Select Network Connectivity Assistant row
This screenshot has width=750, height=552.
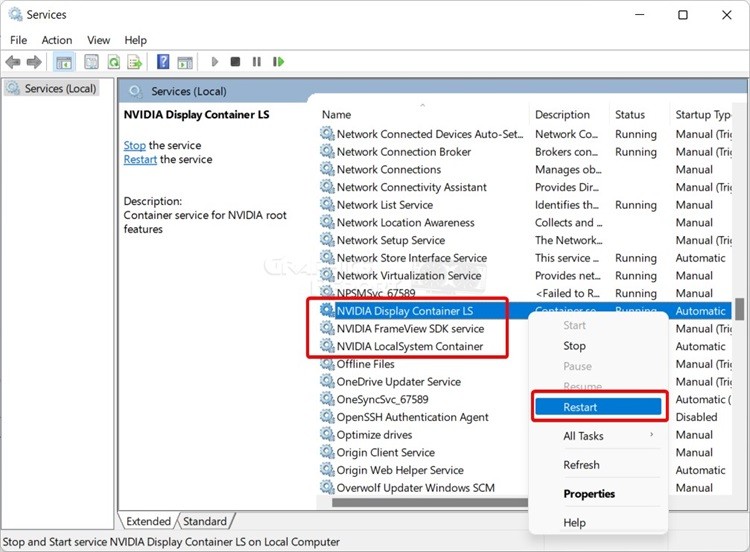click(x=524, y=187)
